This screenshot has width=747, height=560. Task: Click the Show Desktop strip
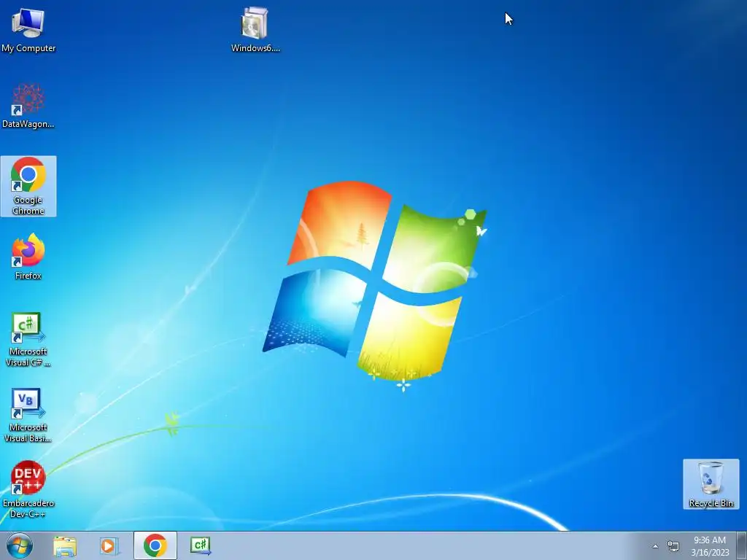742,545
